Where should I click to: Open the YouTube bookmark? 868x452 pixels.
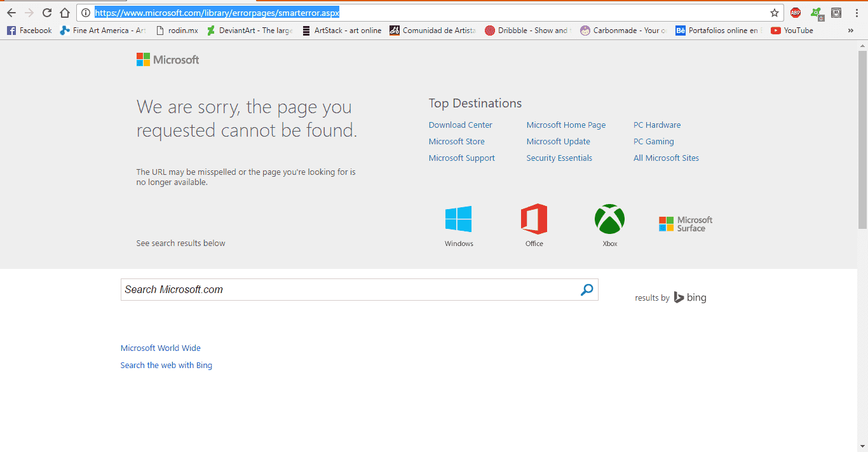792,30
